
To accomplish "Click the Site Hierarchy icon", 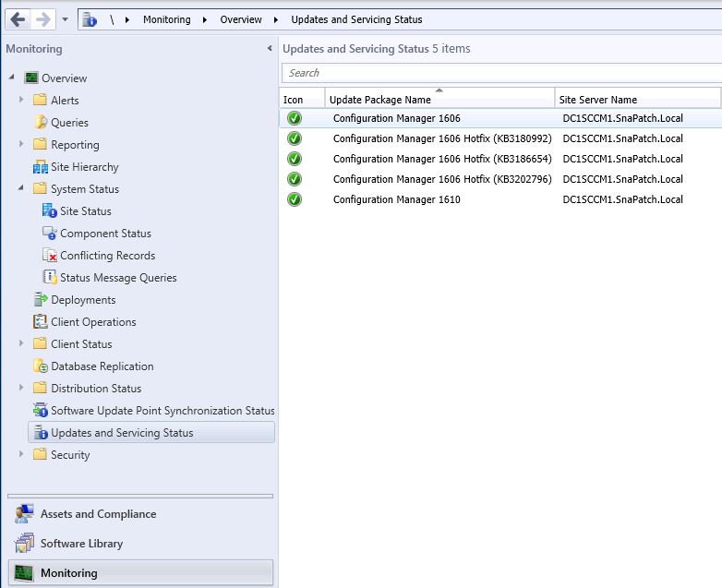I will 40,167.
